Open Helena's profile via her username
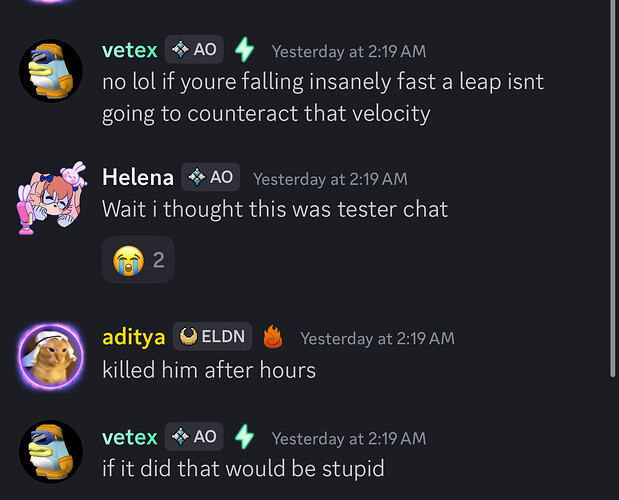This screenshot has height=500, width=619. click(x=138, y=178)
